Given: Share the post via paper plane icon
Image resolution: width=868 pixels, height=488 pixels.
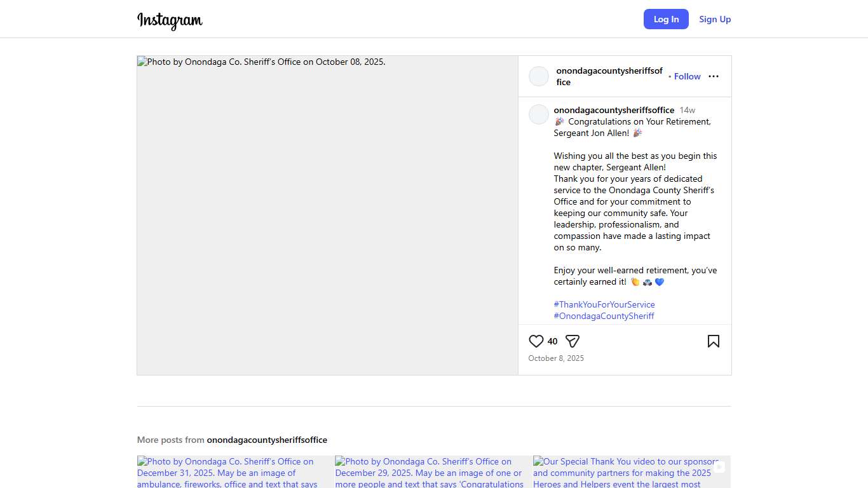Looking at the screenshot, I should click(x=573, y=341).
